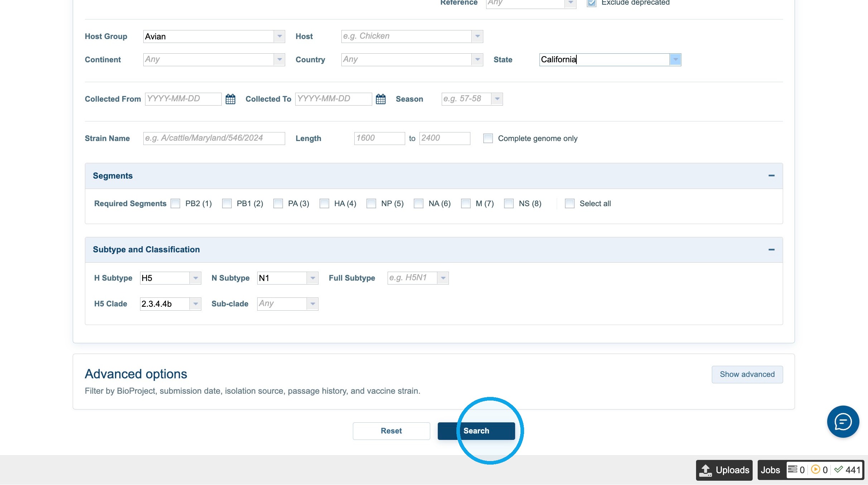Click the Collected From date field
This screenshot has height=485, width=868.
pyautogui.click(x=183, y=99)
